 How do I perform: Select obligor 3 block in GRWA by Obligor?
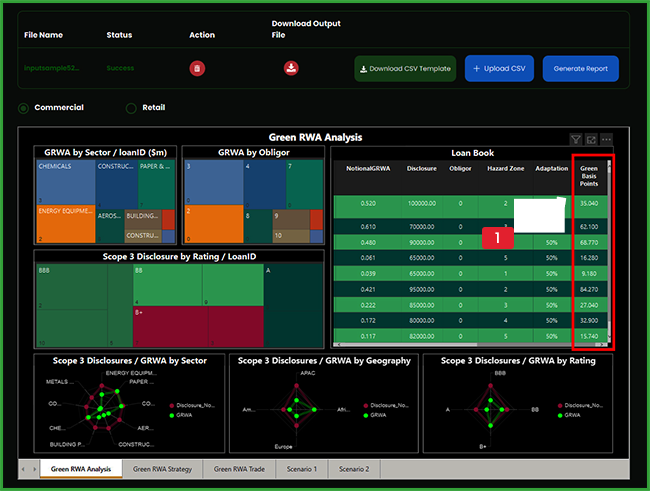coord(214,182)
